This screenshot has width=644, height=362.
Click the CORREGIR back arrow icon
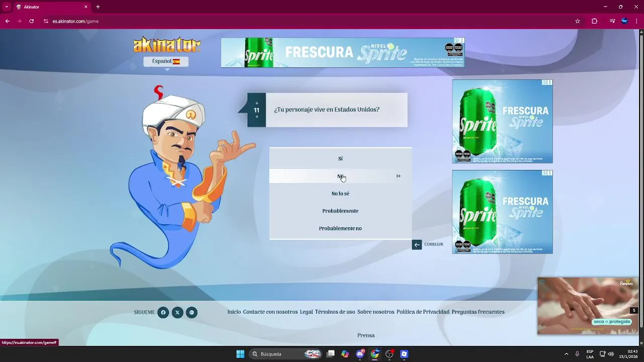(417, 244)
